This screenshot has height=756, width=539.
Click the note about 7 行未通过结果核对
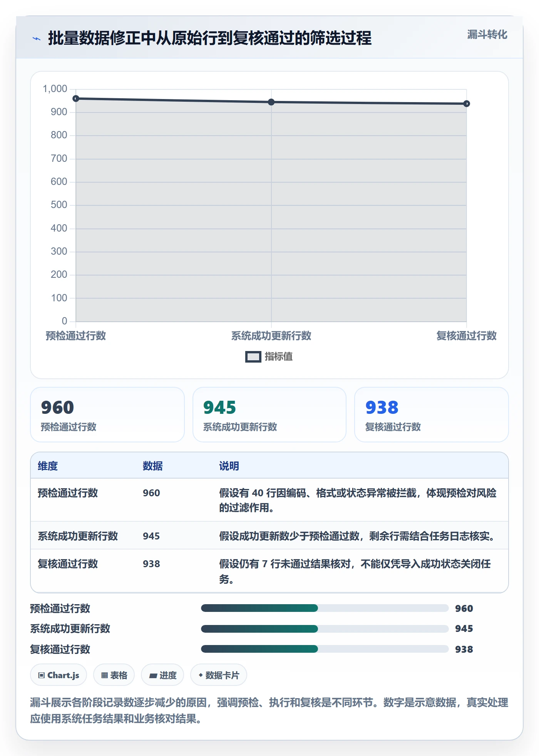coord(355,571)
